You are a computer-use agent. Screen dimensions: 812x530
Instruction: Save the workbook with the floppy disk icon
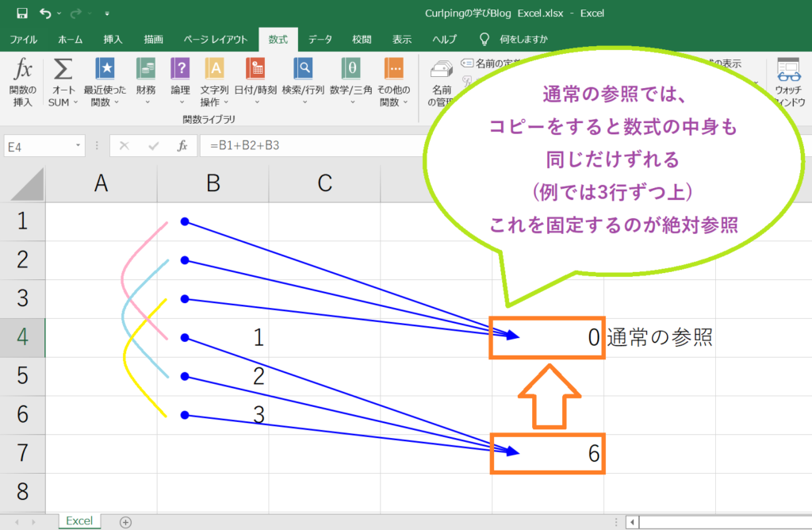pyautogui.click(x=21, y=13)
